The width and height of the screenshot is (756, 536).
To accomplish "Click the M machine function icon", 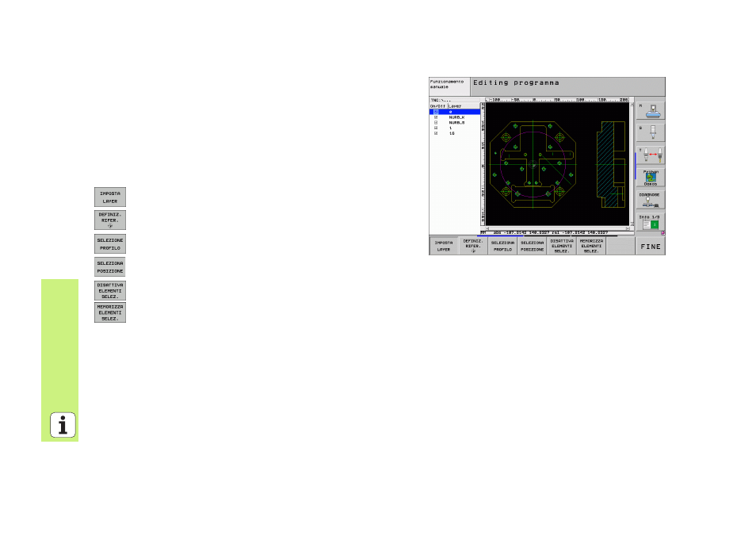I will (651, 110).
